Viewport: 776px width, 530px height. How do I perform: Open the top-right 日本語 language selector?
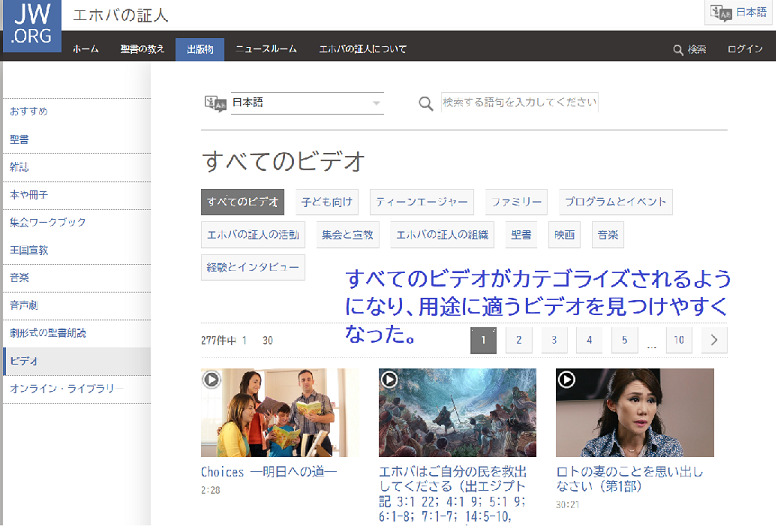coord(738,12)
